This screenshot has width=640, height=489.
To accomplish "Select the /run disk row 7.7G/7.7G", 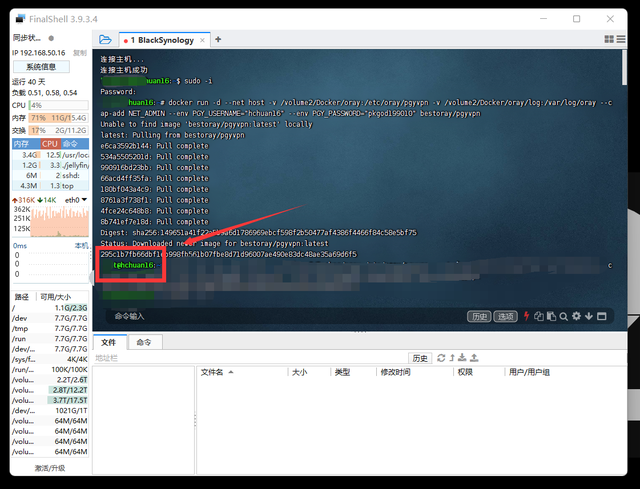I will click(x=50, y=339).
